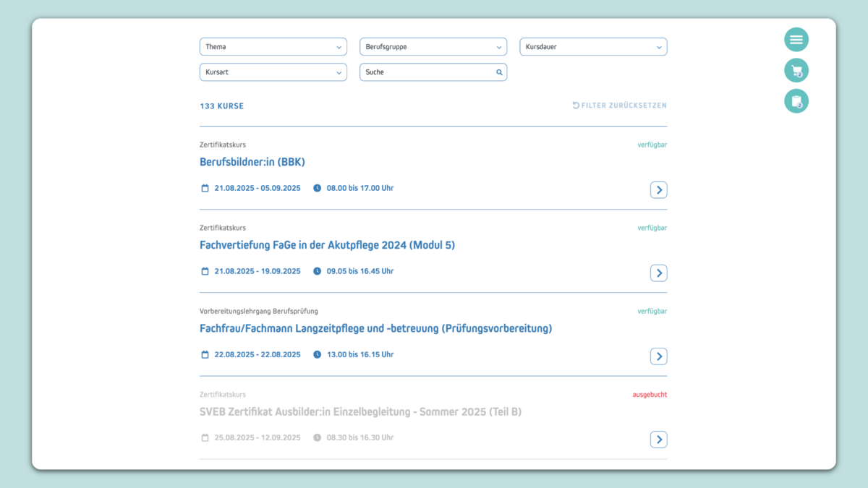Open Fachfrau/Fachmann Langzeitpflege course title
Viewport: 868px width, 488px height.
pos(375,328)
